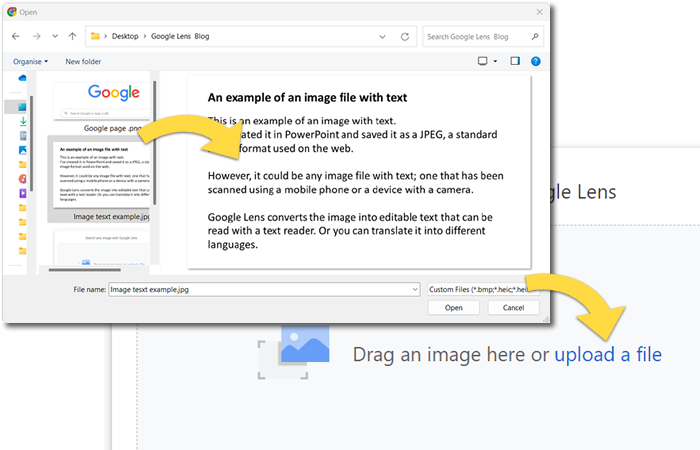Click the search magnifier icon
This screenshot has height=450, width=700.
(x=535, y=37)
